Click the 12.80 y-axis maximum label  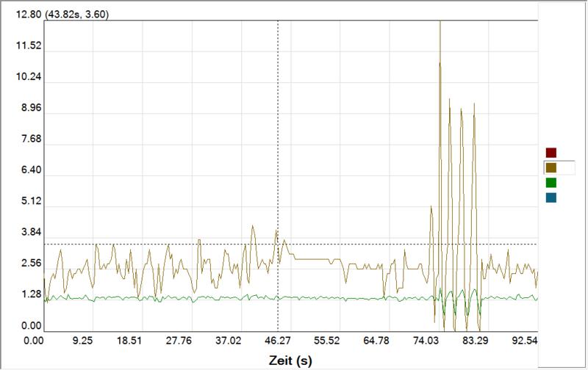[13, 15]
